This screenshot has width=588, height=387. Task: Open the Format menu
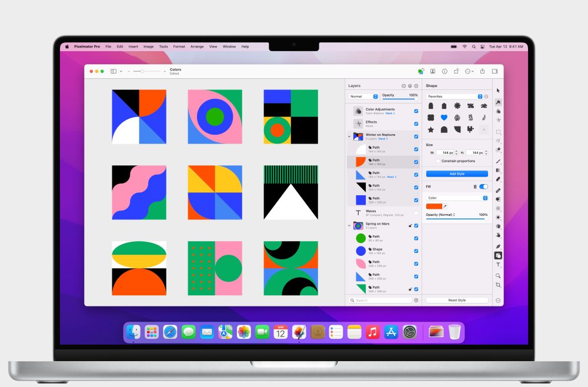tap(179, 46)
